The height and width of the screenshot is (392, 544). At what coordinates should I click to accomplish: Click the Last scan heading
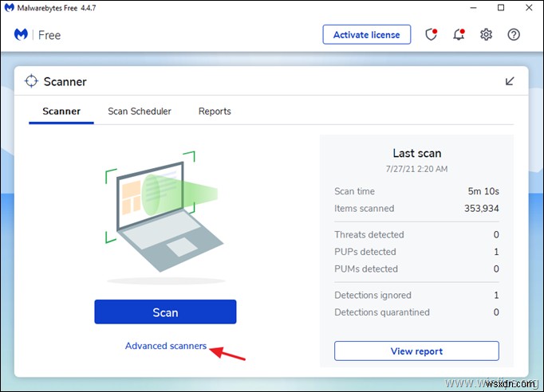coord(417,153)
